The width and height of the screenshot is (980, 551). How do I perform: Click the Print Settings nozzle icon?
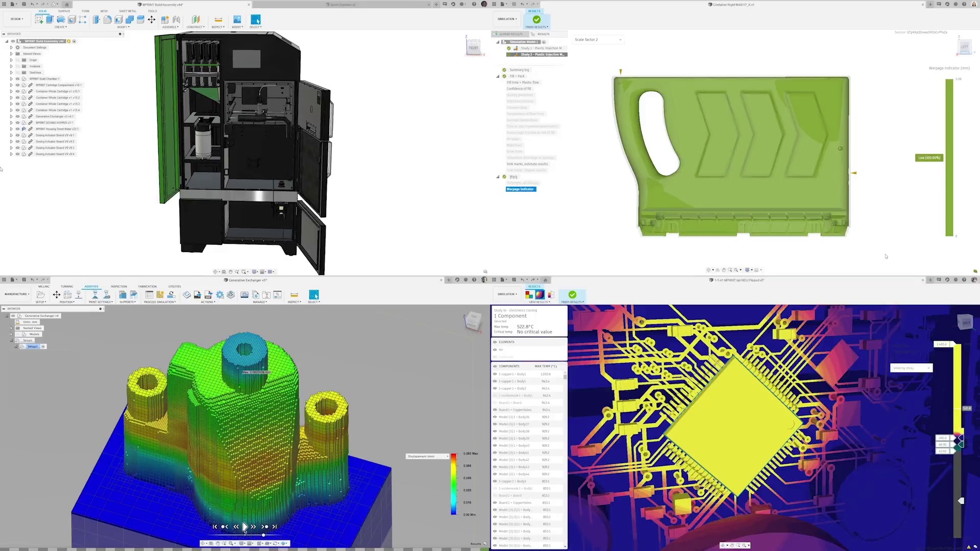click(x=95, y=295)
